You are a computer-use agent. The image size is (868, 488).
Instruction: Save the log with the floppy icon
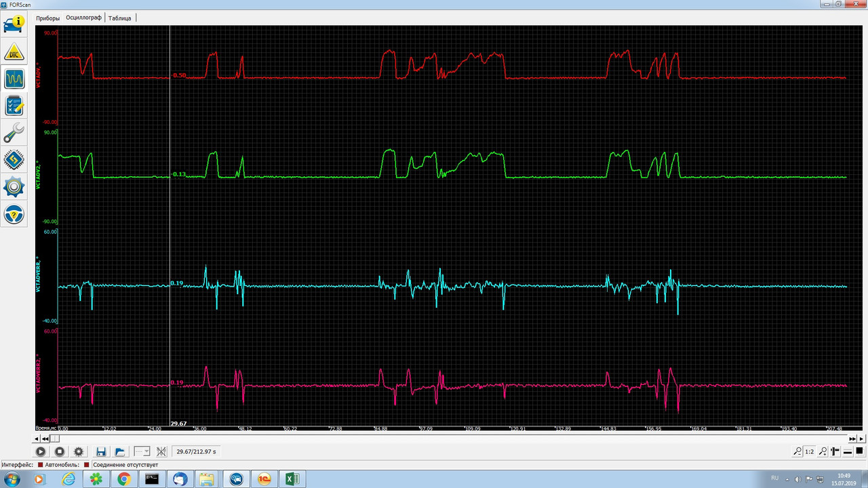pyautogui.click(x=101, y=451)
